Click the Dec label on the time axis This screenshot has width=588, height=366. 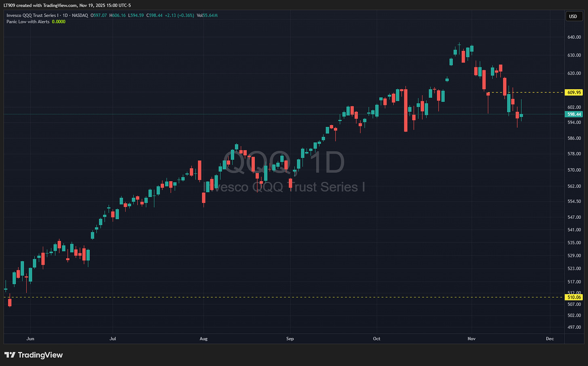click(550, 339)
